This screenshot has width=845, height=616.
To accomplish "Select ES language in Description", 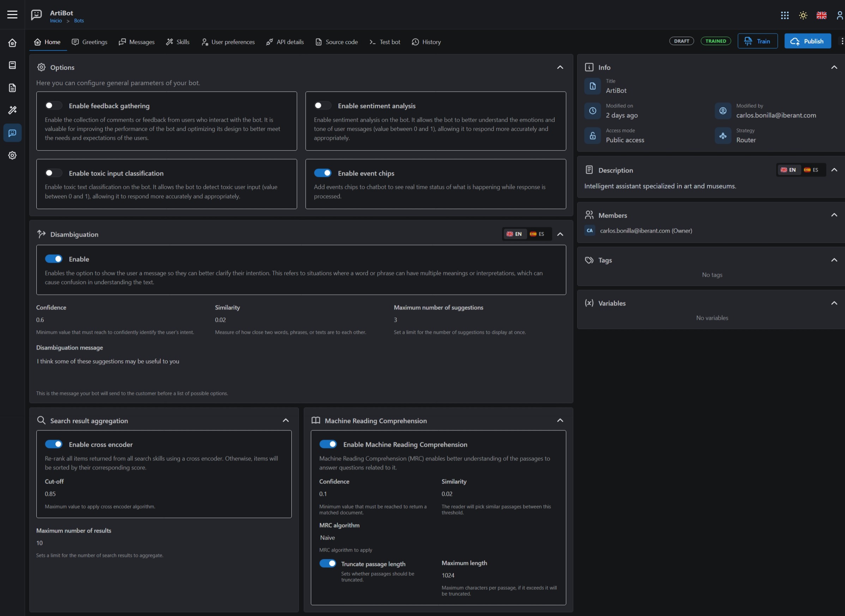I will pos(811,170).
